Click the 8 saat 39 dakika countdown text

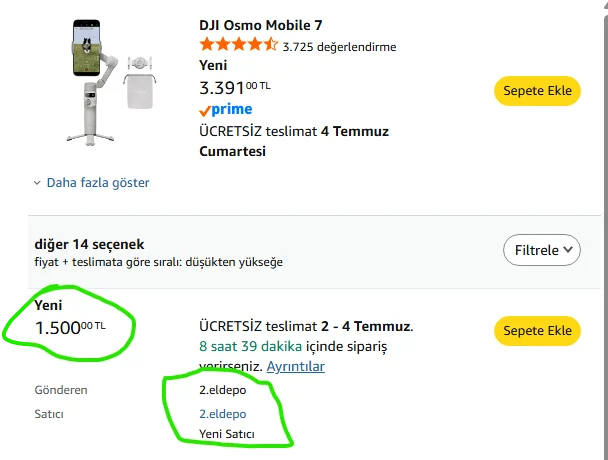click(250, 346)
